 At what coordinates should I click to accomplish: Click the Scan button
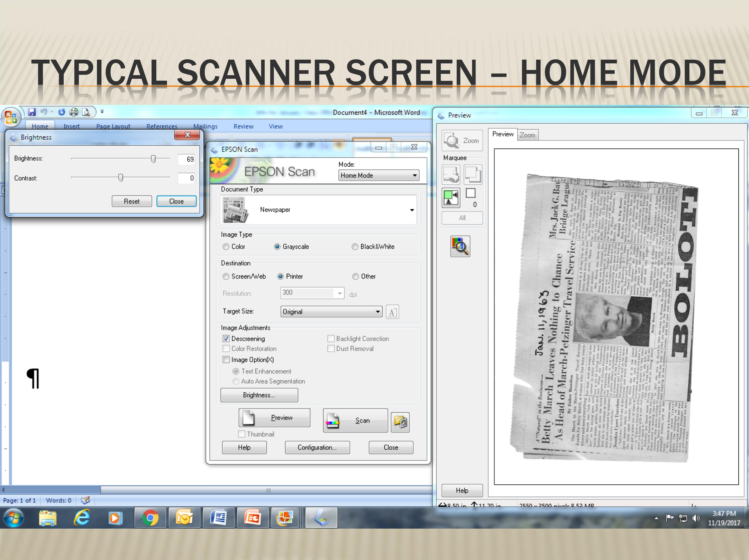tap(355, 420)
